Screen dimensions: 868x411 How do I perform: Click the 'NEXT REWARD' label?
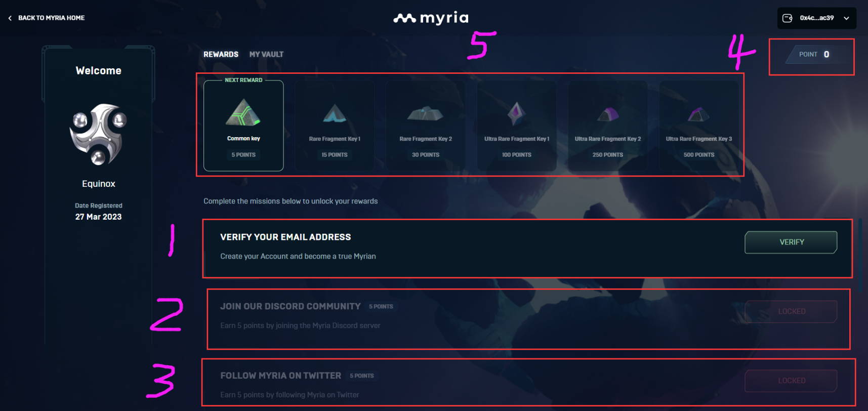coord(243,80)
